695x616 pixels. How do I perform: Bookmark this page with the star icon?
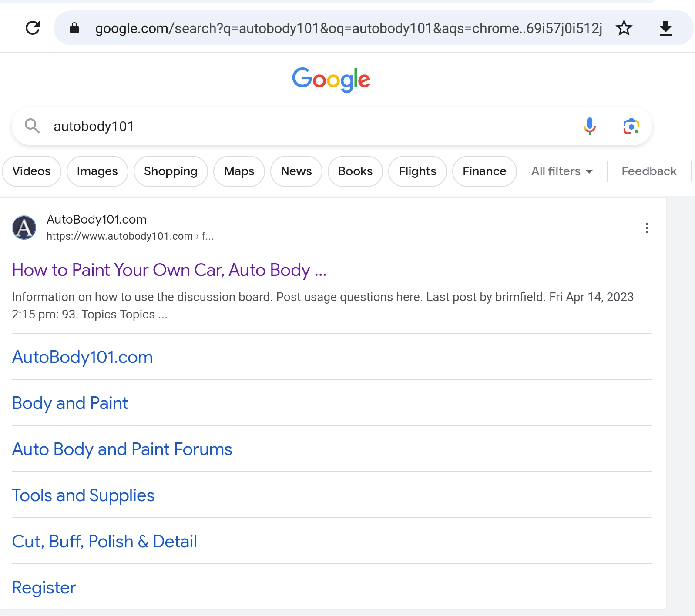tap(624, 28)
